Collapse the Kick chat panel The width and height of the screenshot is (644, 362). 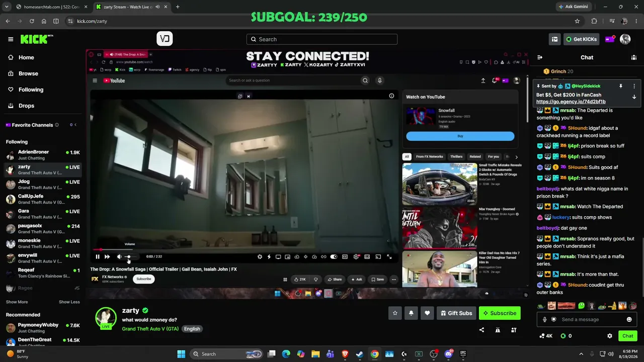tap(539, 57)
